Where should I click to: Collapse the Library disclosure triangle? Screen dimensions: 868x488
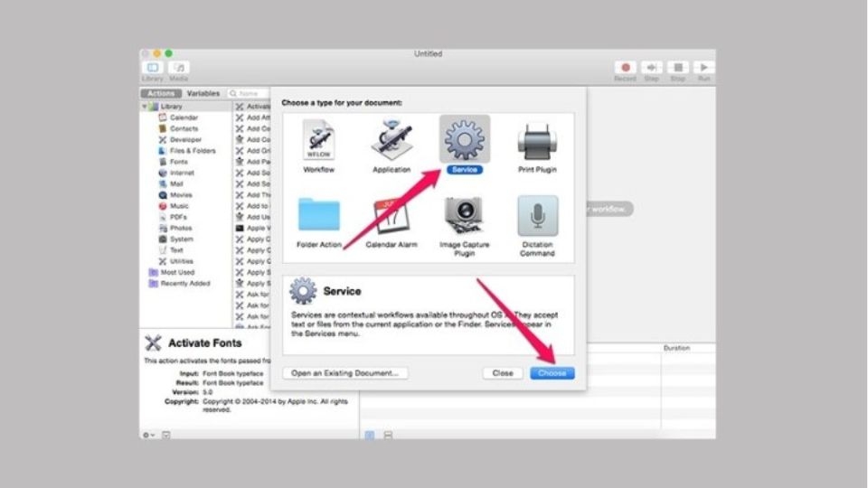(145, 107)
